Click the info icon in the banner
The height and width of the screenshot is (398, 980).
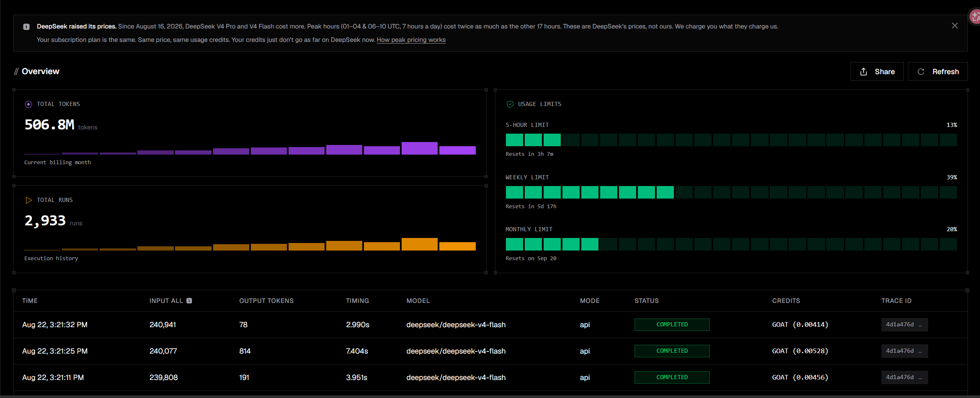coord(26,27)
